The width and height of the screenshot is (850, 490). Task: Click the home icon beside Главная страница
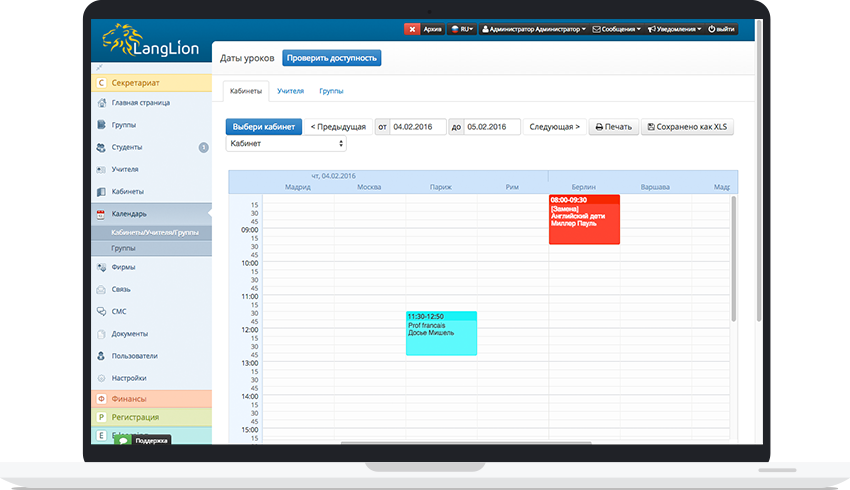[101, 102]
